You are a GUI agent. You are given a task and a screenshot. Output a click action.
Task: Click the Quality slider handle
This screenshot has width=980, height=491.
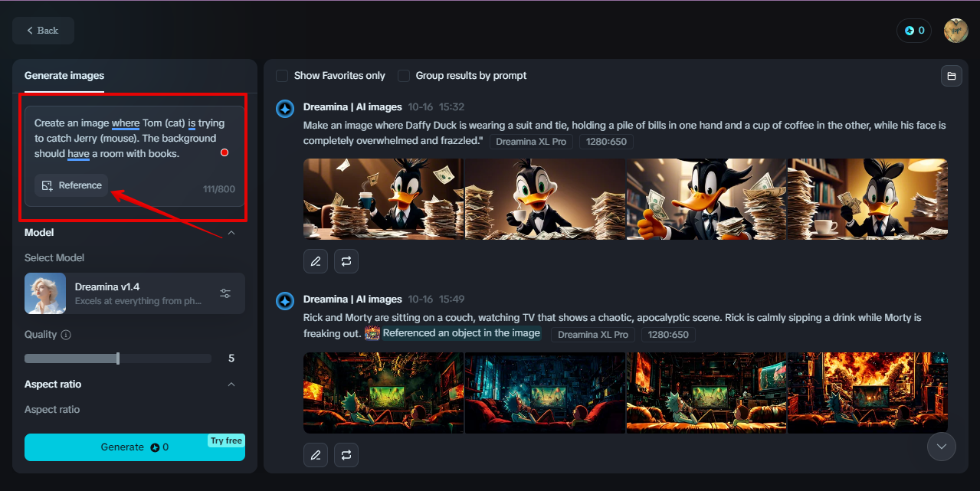[117, 358]
